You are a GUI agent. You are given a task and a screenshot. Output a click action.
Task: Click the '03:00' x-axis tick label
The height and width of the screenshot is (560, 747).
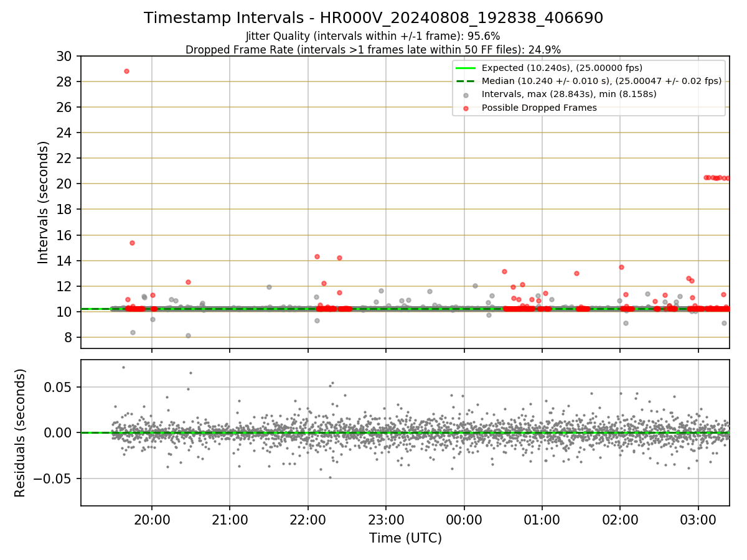click(698, 520)
